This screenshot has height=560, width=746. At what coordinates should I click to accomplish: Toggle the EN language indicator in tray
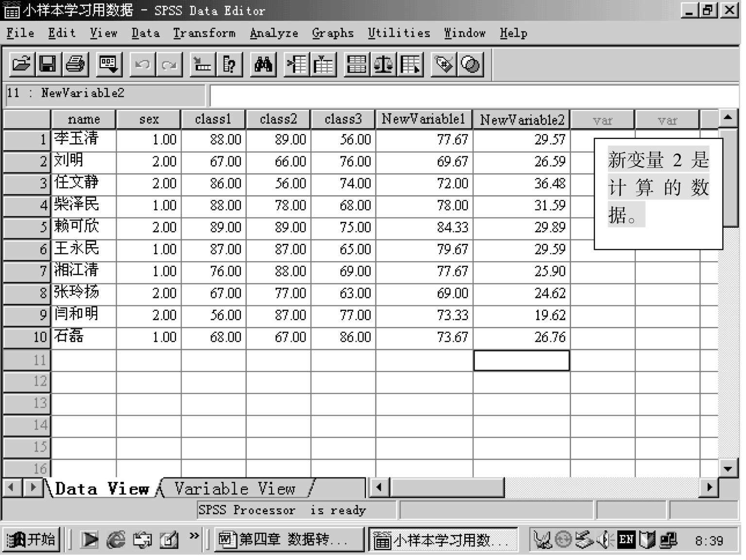click(x=626, y=540)
